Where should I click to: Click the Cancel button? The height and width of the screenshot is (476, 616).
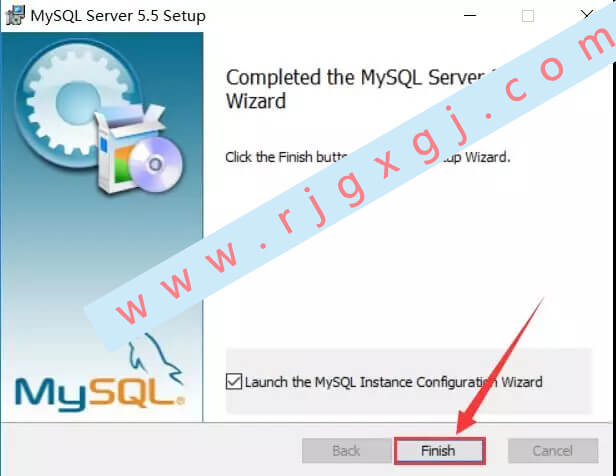click(553, 451)
